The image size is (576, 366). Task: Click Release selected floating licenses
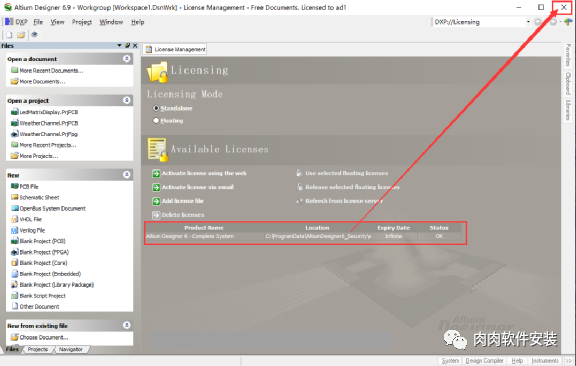[348, 187]
